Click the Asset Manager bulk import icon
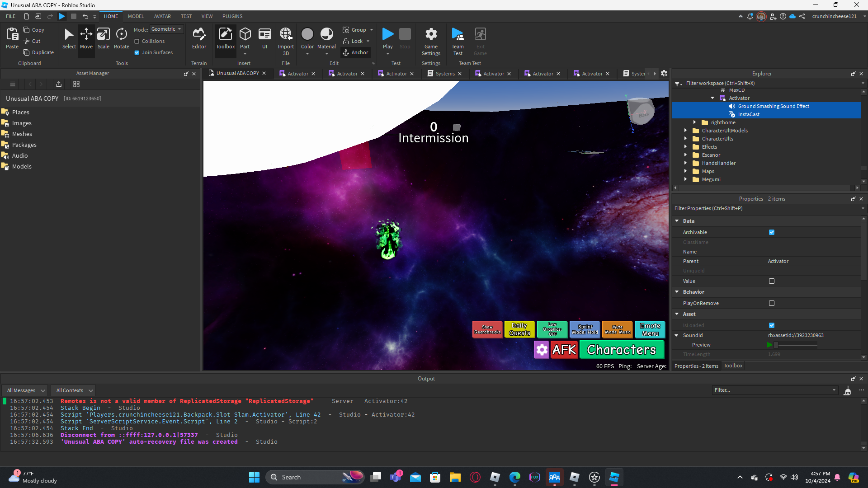 (59, 84)
